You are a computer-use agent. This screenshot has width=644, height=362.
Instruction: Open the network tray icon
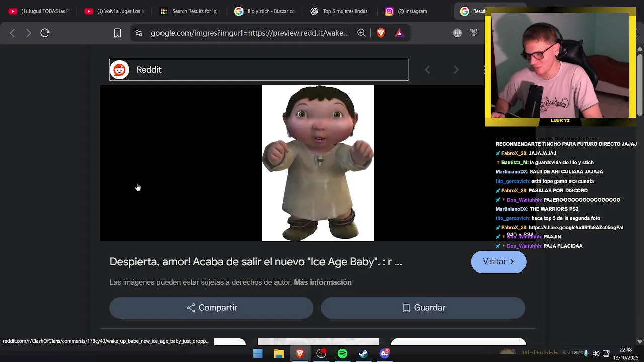click(x=606, y=353)
